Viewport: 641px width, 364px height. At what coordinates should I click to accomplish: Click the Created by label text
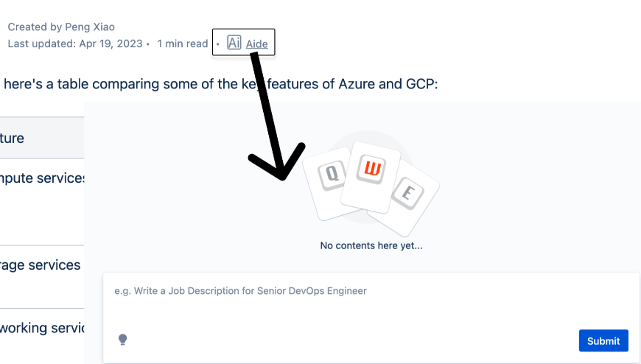pos(35,27)
